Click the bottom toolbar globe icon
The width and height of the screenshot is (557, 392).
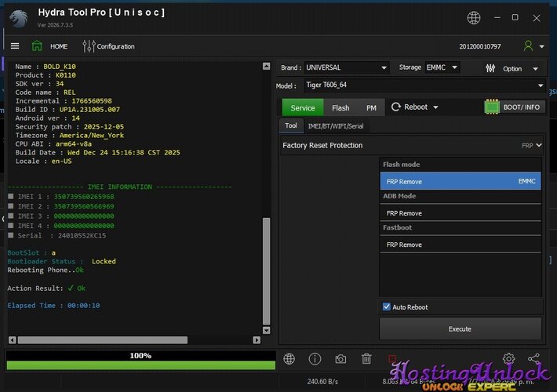[x=289, y=359]
